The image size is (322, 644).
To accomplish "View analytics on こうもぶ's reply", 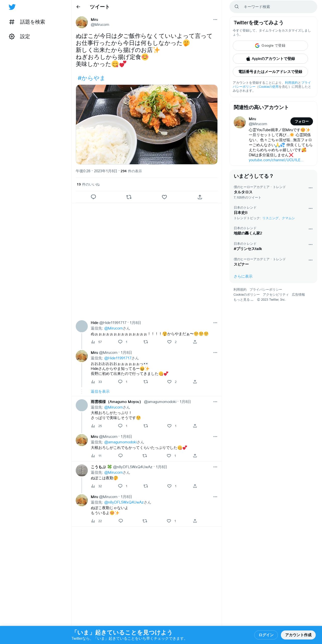I will point(97,486).
